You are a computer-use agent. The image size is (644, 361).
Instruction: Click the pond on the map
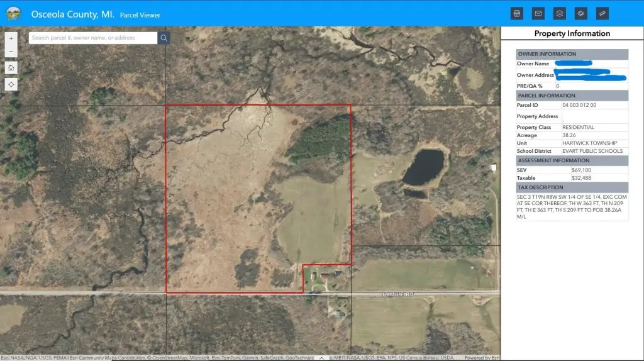click(423, 167)
